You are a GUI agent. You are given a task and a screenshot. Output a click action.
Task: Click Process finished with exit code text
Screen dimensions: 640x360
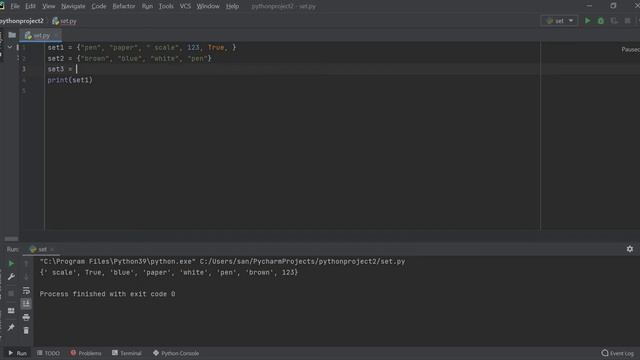pos(107,294)
